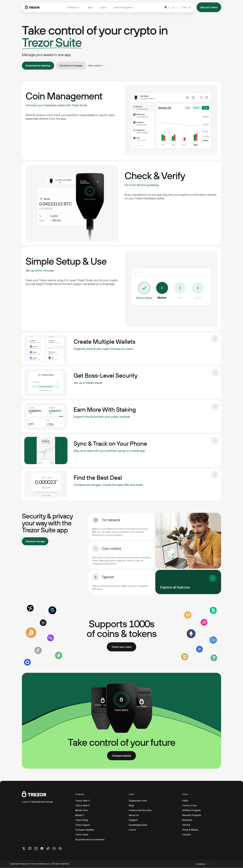The width and height of the screenshot is (243, 868).
Task: Expand the Get Boss-Level Security section
Action: coord(215,372)
